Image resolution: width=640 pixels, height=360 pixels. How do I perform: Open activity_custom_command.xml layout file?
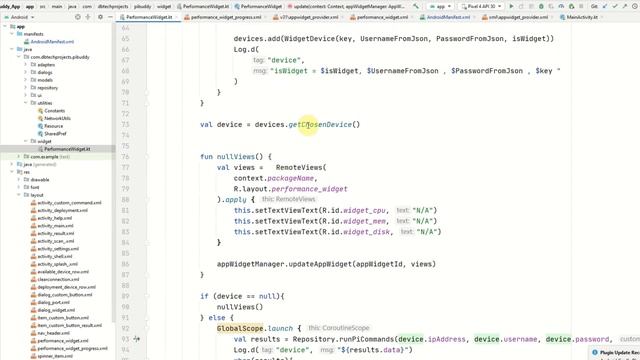[x=69, y=203]
